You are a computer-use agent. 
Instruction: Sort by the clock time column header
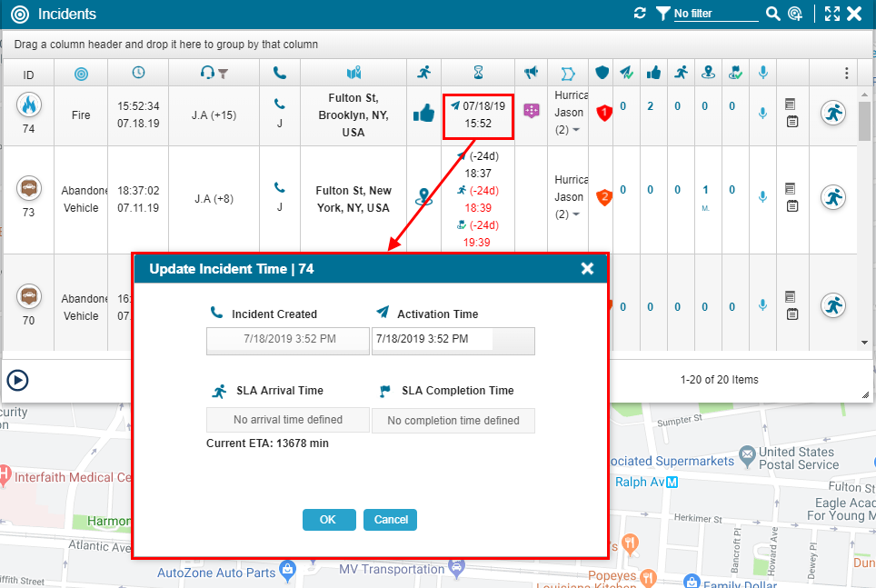pyautogui.click(x=138, y=73)
